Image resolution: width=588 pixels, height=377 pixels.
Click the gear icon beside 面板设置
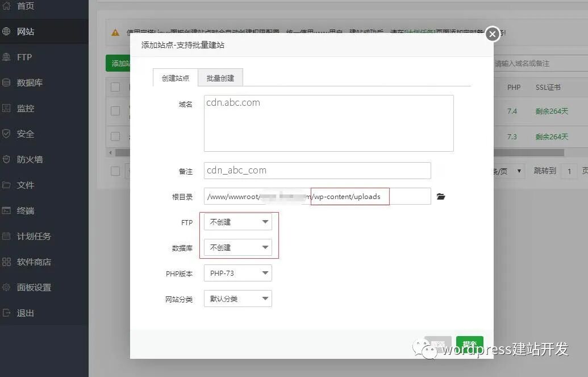6,287
